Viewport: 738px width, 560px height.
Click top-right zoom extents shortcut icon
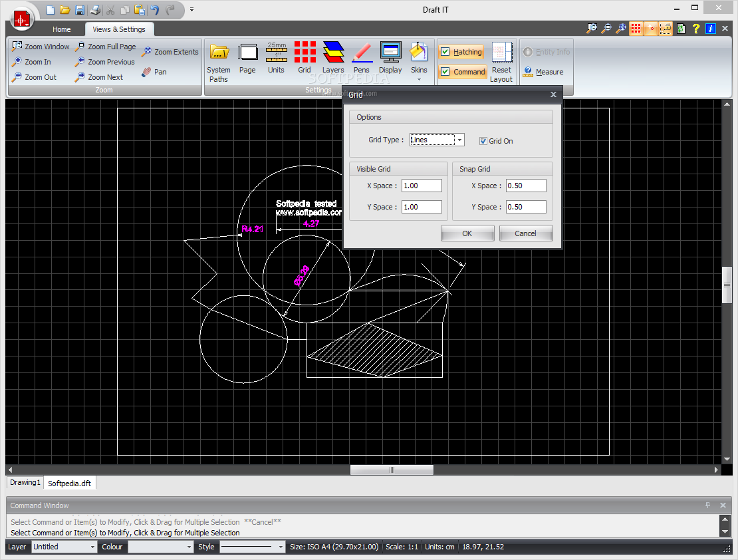pos(621,29)
